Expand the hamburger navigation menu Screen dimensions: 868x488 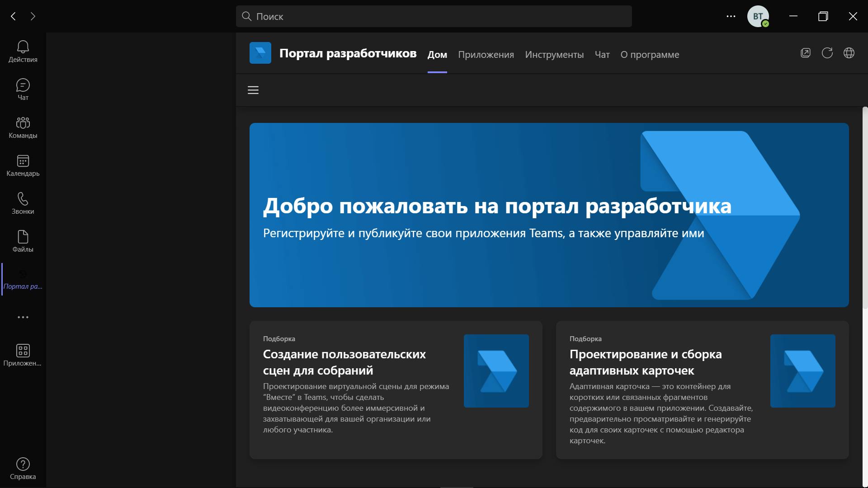[x=253, y=90]
